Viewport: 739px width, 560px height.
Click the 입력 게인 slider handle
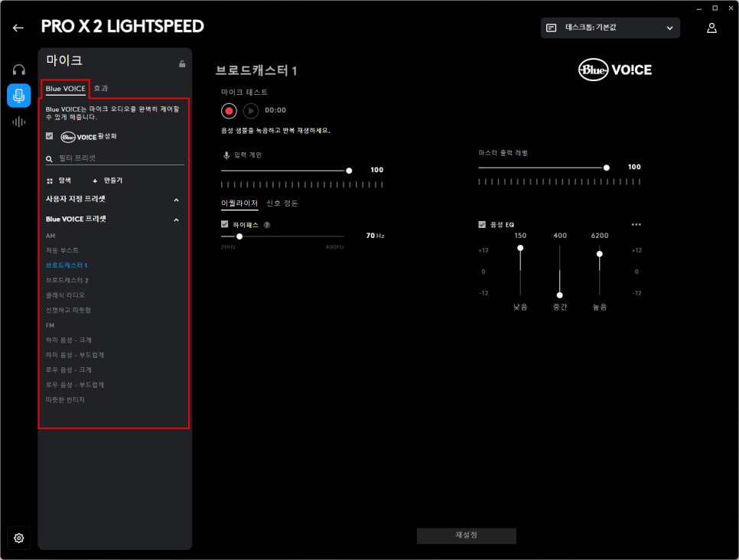coord(349,171)
